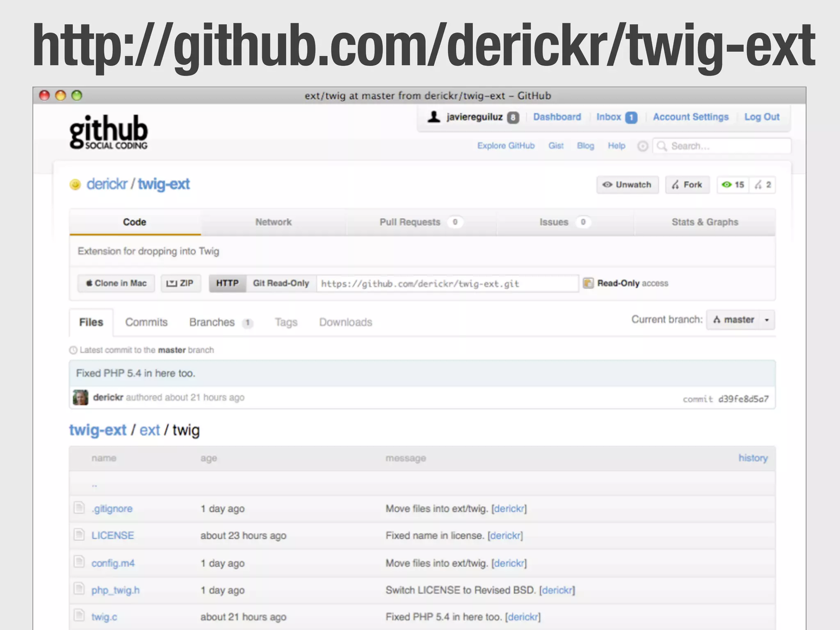Click the file icon beside config.m4
Viewport: 840px width, 630px height.
(79, 562)
